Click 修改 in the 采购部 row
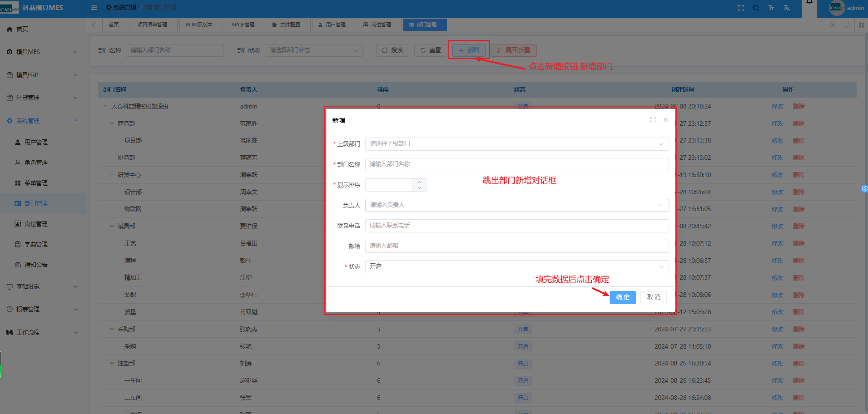The image size is (868, 414). click(777, 329)
